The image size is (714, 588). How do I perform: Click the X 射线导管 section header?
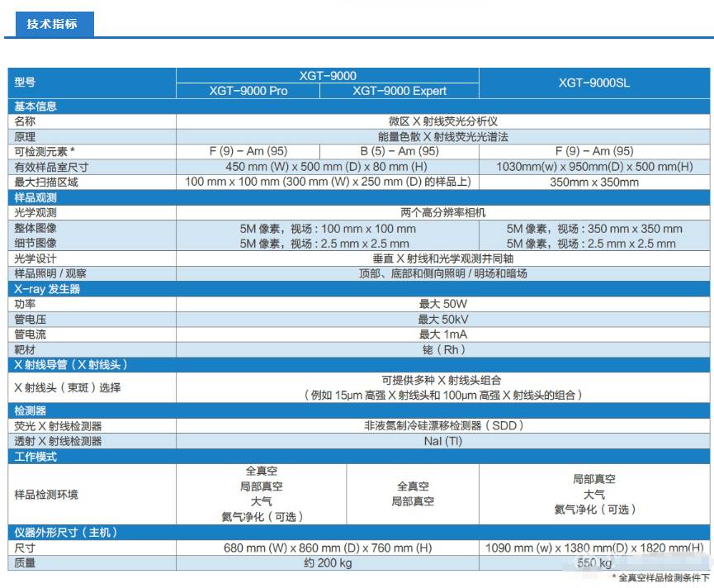point(70,364)
